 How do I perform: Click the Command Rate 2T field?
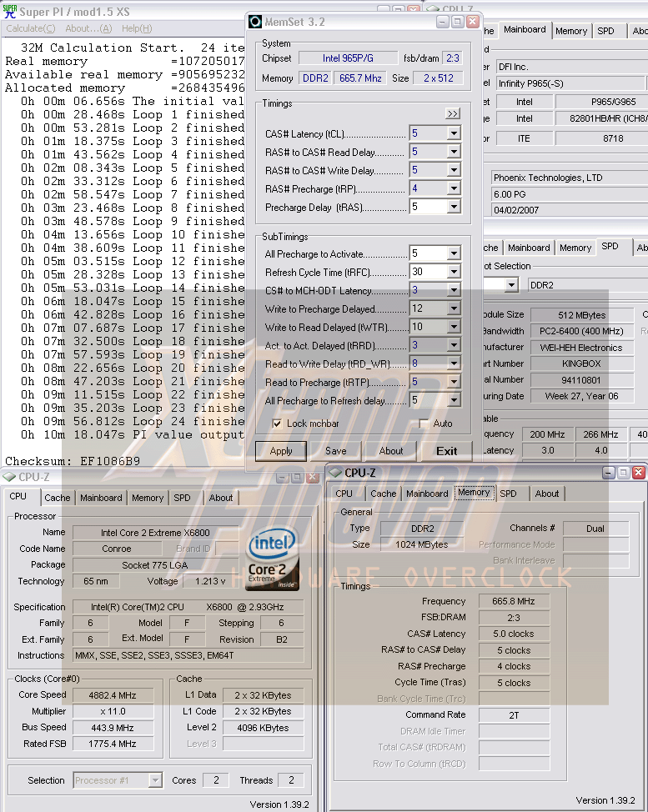pyautogui.click(x=514, y=715)
